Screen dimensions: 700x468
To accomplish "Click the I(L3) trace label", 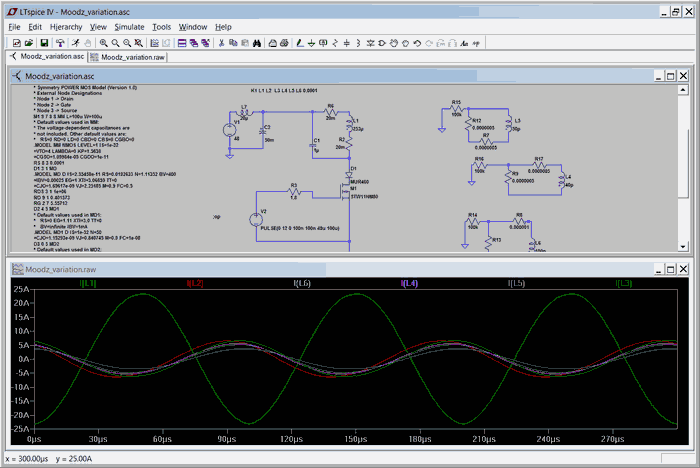I will click(x=622, y=284).
